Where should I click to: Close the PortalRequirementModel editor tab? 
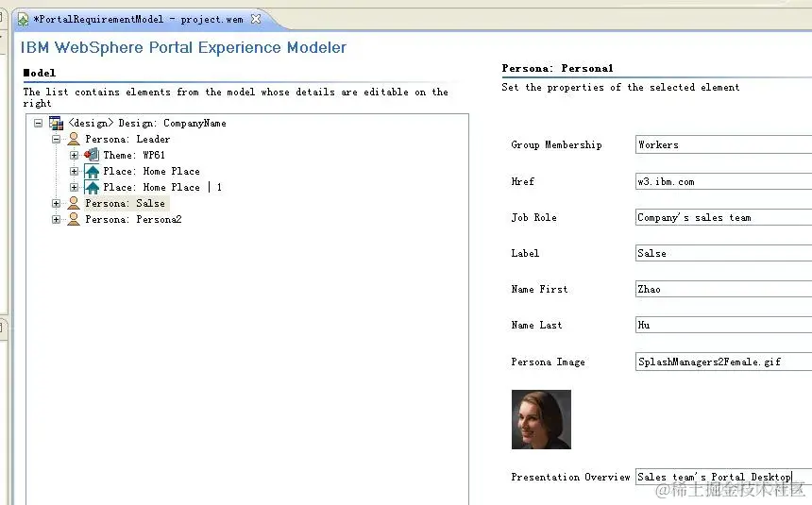[256, 19]
